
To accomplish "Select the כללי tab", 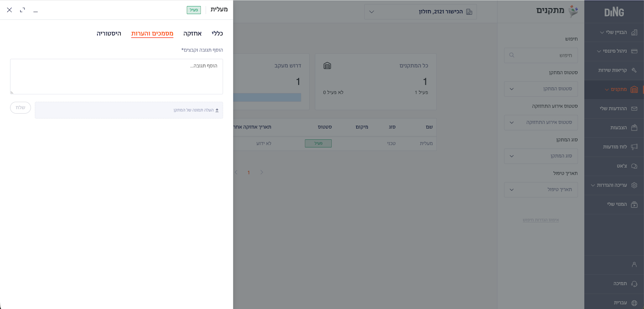I will point(217,33).
